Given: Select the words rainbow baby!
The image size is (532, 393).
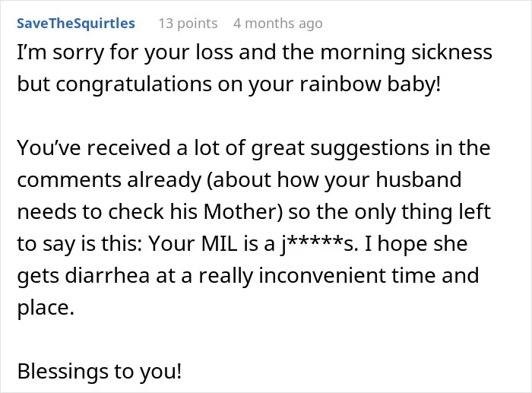Looking at the screenshot, I should (x=370, y=84).
